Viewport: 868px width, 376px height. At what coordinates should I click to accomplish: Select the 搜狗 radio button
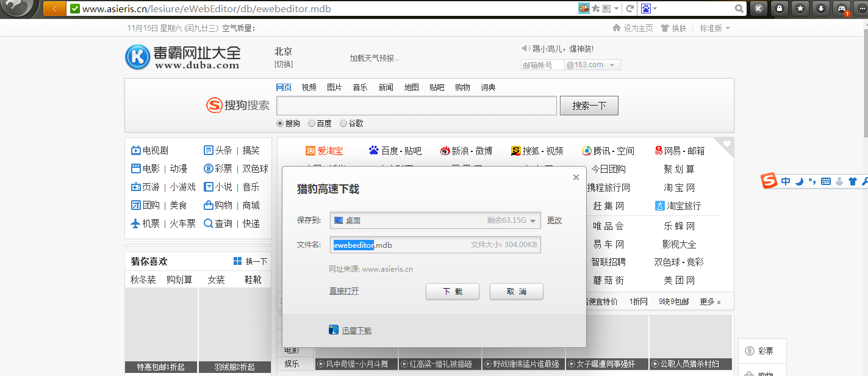coord(281,123)
